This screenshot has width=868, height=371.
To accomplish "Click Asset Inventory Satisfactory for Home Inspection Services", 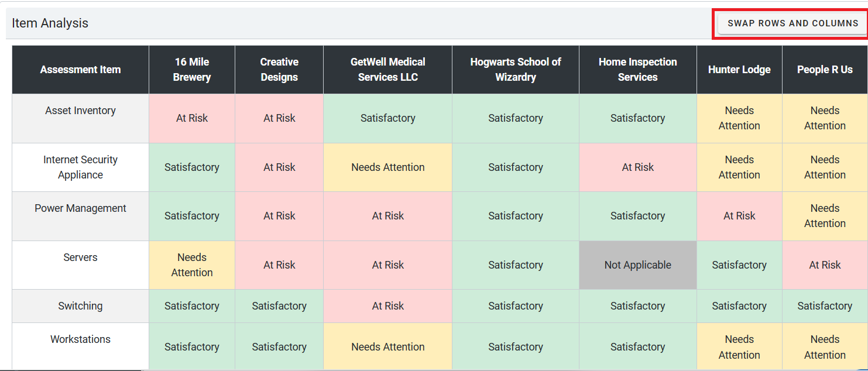I will tap(638, 118).
